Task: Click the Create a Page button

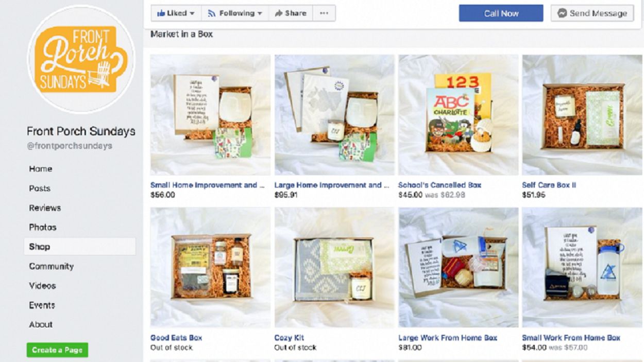Action: pos(57,350)
